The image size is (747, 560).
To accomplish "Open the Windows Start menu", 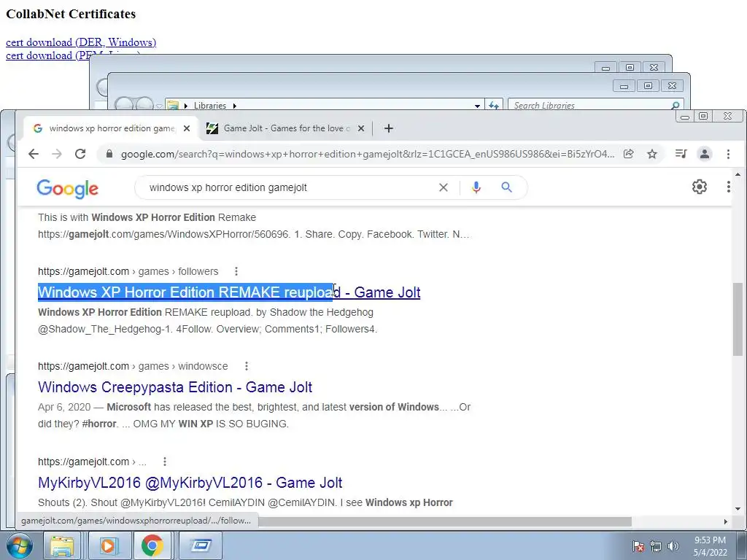I will (20, 545).
